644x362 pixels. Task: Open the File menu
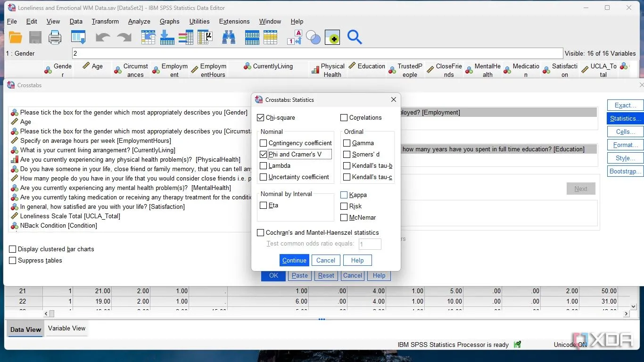coord(12,21)
